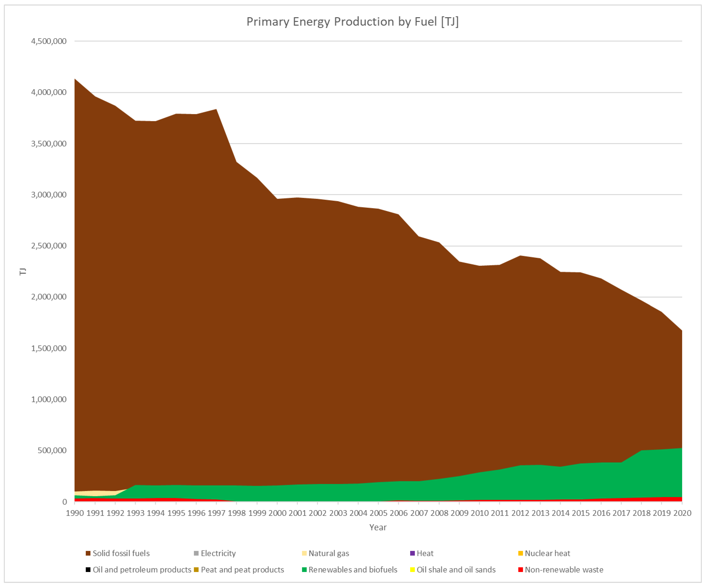Click the Solid fossil fuels legend swatch
Screen dimensions: 706x588
(x=88, y=553)
